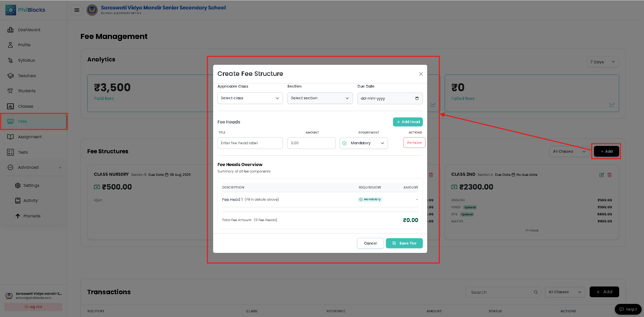
Task: Open the Select section dropdown
Action: 320,98
